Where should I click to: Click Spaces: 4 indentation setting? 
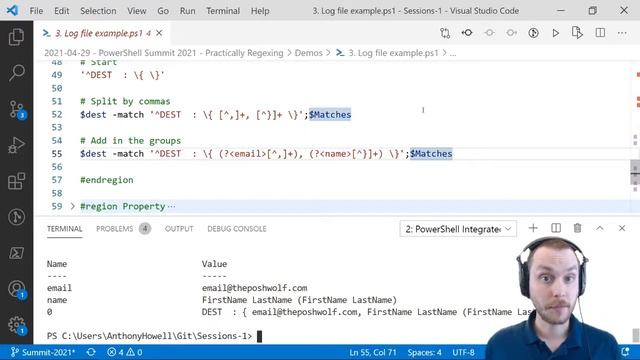tap(424, 352)
